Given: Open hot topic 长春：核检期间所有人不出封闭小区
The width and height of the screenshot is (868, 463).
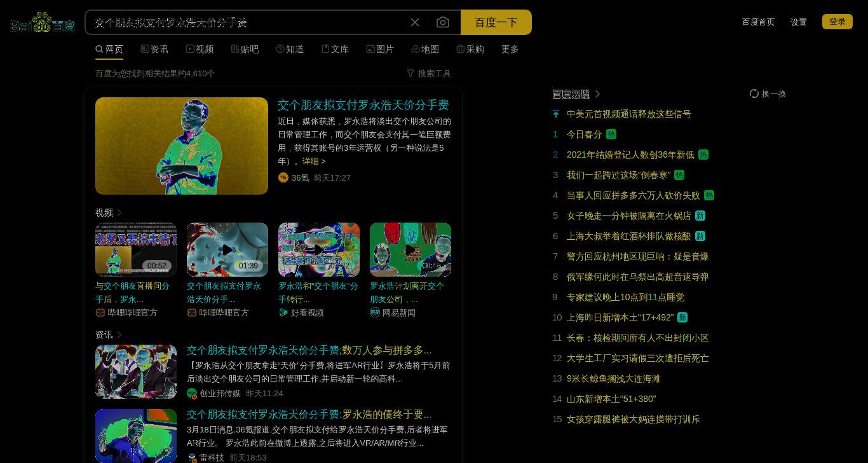Looking at the screenshot, I should point(638,338).
